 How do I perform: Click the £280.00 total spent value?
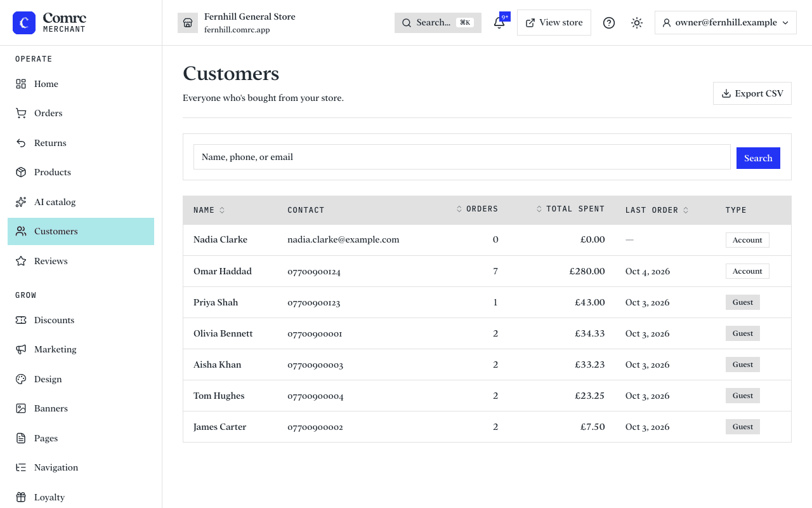(x=587, y=271)
